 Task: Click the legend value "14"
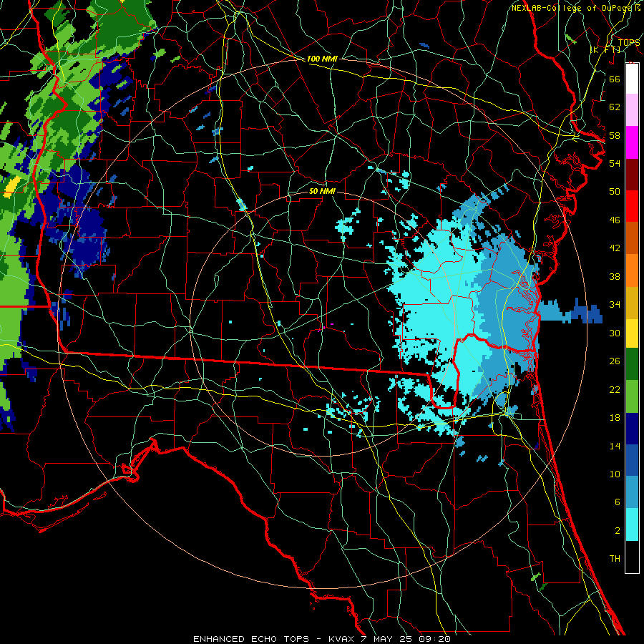[615, 446]
